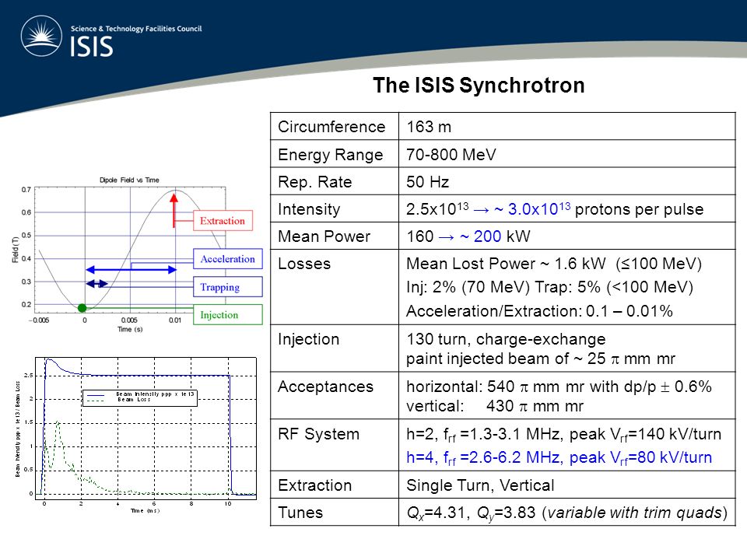Click the 'h=2, frf =1.3-3.1 MHz' line
The height and width of the screenshot is (560, 747).
click(x=563, y=435)
